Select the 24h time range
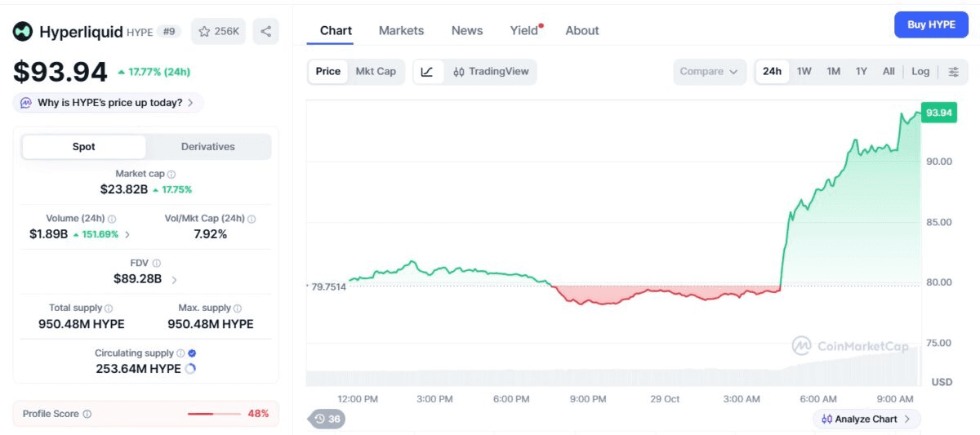The image size is (980, 435). click(x=772, y=72)
